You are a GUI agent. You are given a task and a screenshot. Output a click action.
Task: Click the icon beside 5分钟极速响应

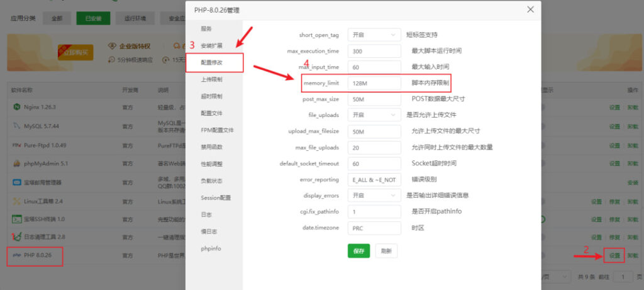click(111, 60)
